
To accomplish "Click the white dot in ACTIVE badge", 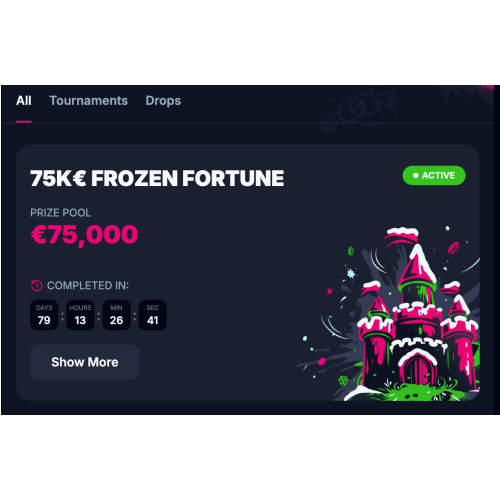I will click(416, 175).
